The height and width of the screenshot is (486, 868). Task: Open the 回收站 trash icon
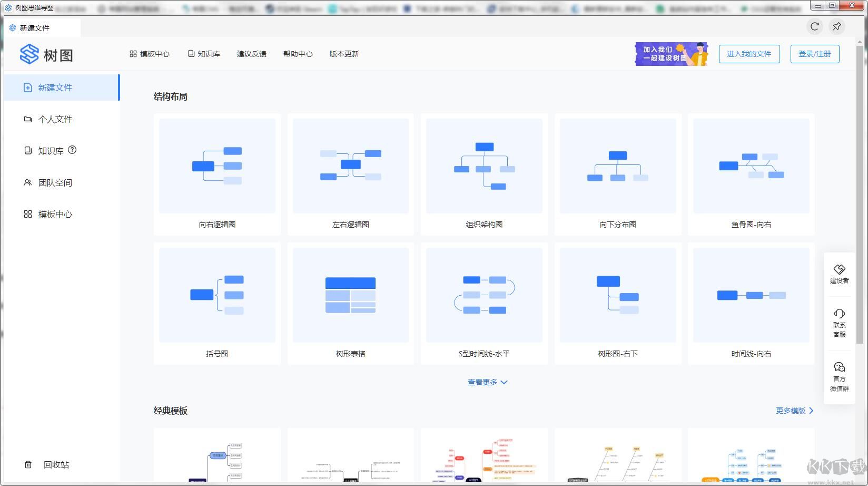pyautogui.click(x=28, y=464)
